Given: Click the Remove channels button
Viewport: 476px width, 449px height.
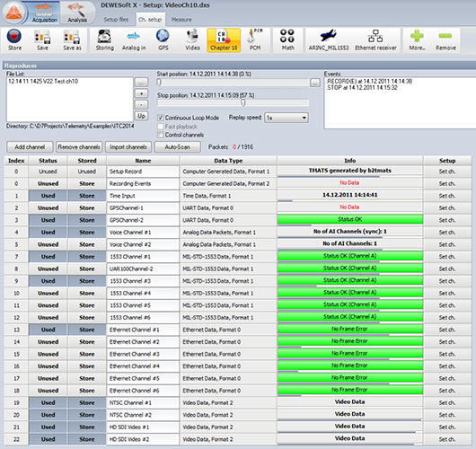Looking at the screenshot, I should (x=79, y=147).
